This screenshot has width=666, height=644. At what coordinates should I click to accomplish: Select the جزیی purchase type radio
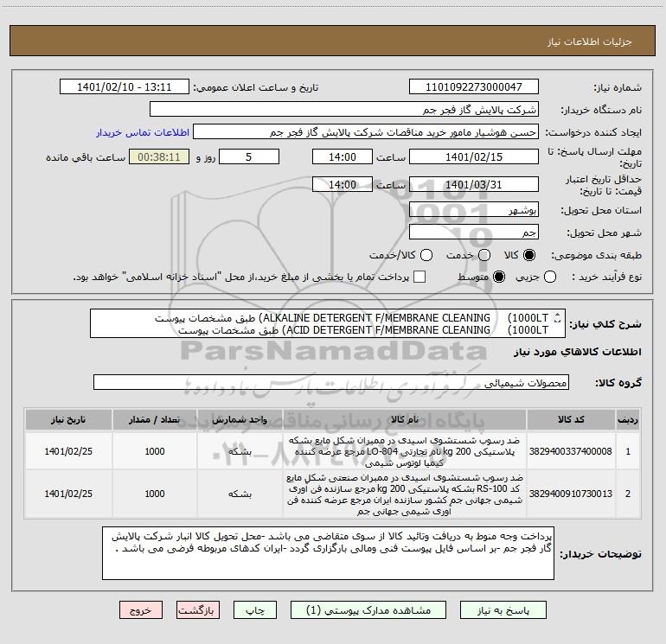click(549, 277)
